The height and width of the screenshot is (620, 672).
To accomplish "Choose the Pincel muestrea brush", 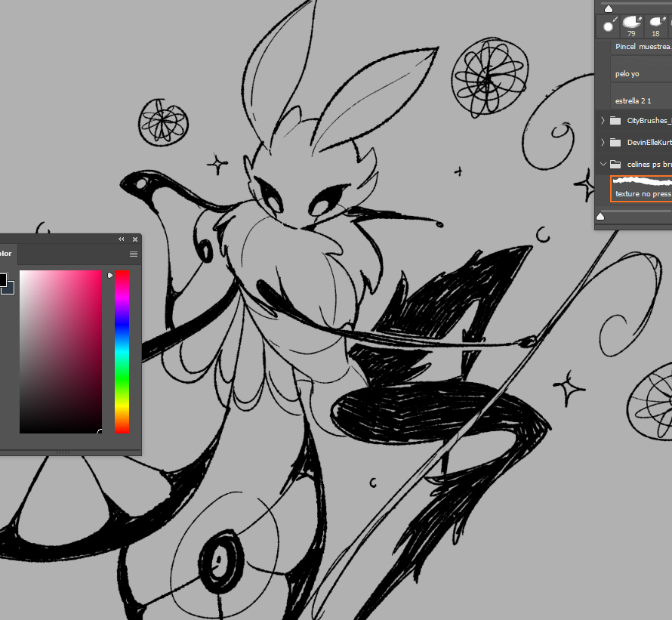I will pyautogui.click(x=642, y=47).
